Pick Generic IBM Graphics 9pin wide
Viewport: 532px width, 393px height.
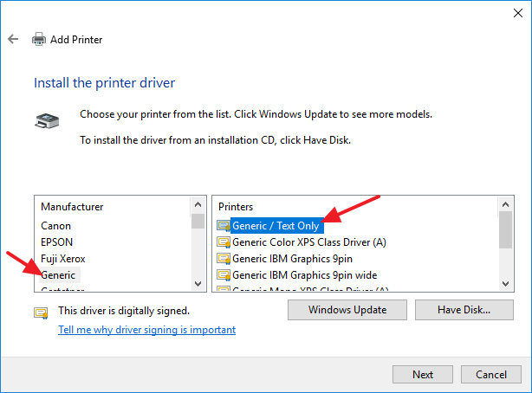point(304,275)
